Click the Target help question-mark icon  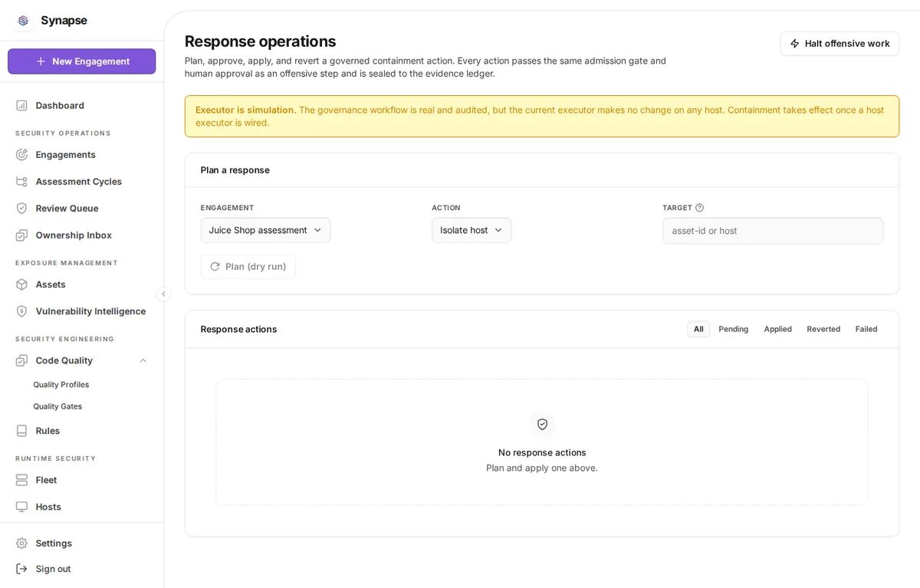pyautogui.click(x=699, y=208)
